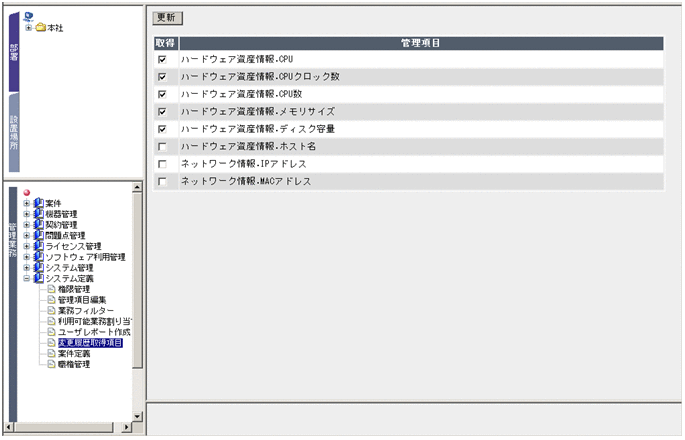Click the red ball root icon
Viewport: 685px width, 440px height.
(27, 193)
